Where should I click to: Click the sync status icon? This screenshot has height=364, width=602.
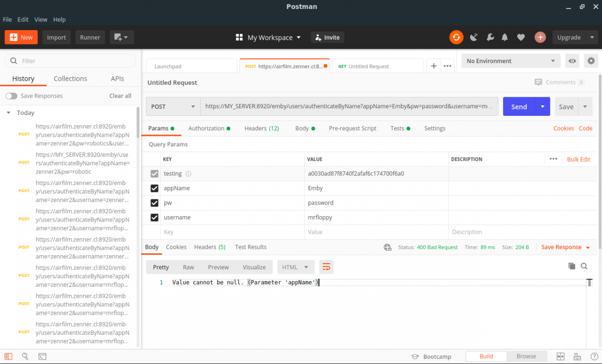tap(456, 37)
